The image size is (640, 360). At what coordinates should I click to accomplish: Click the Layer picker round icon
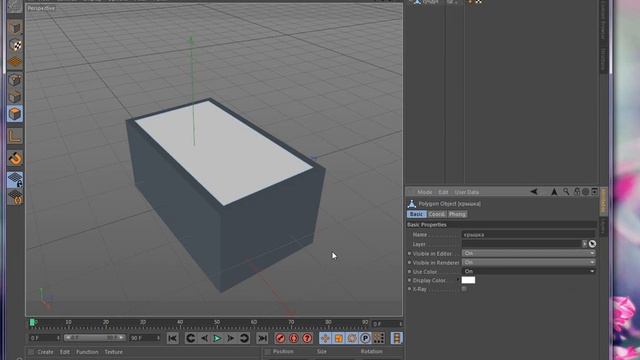pos(592,244)
